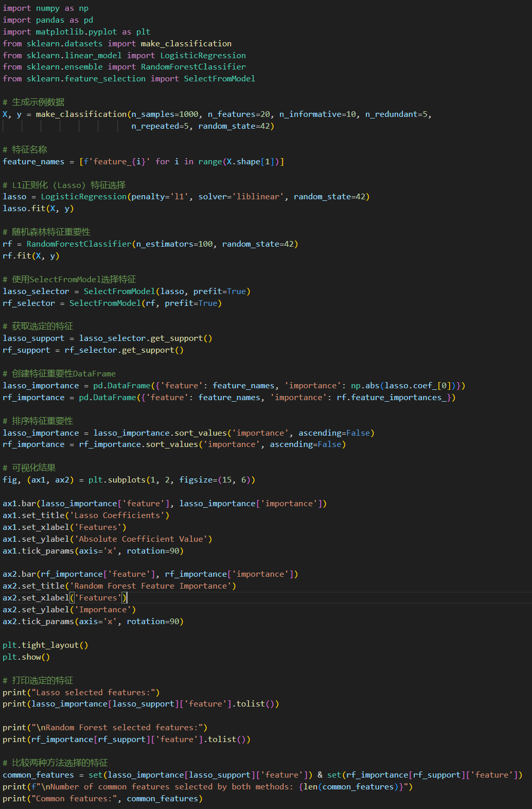Click 'rf.feature_importances_' expression

392,398
